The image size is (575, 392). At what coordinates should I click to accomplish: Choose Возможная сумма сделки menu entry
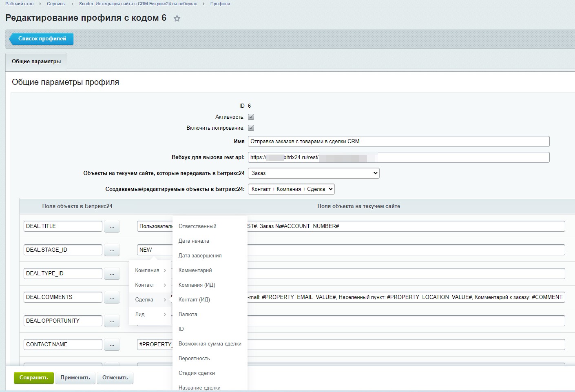click(210, 344)
